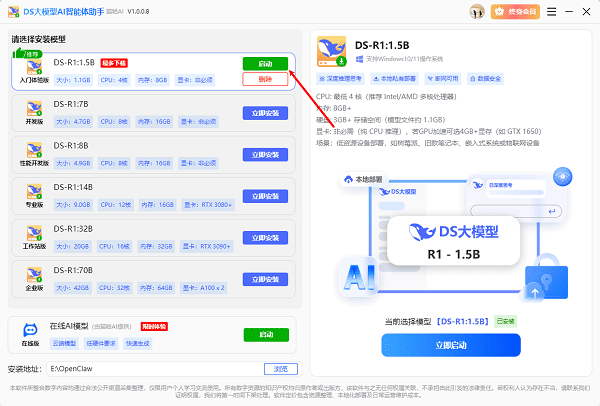Click the 大小: 4.7GB tag
600x406 pixels.
(x=73, y=122)
